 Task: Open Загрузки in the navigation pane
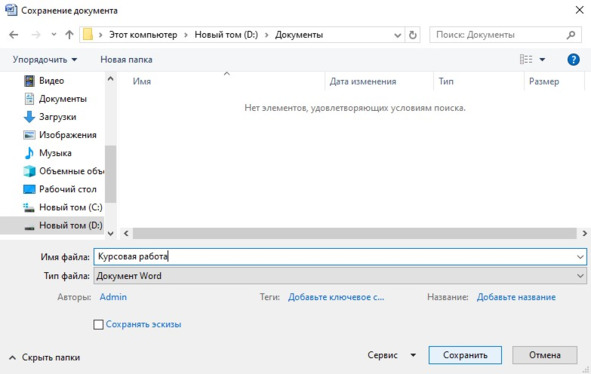(x=57, y=117)
